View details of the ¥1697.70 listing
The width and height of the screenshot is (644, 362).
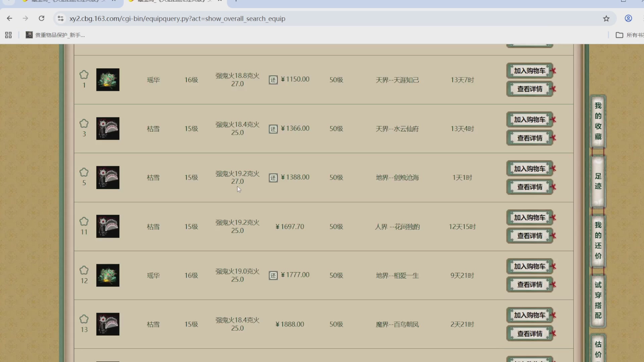[529, 236]
